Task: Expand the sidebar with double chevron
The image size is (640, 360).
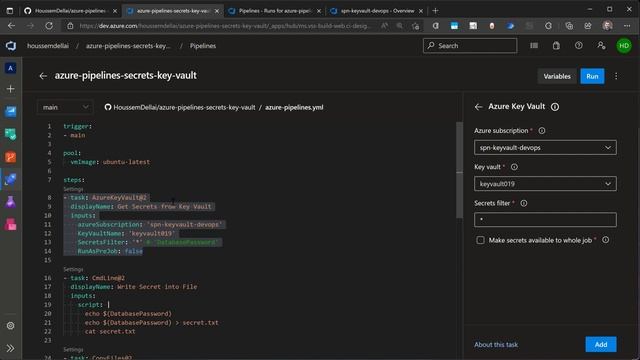Action: pos(11,348)
